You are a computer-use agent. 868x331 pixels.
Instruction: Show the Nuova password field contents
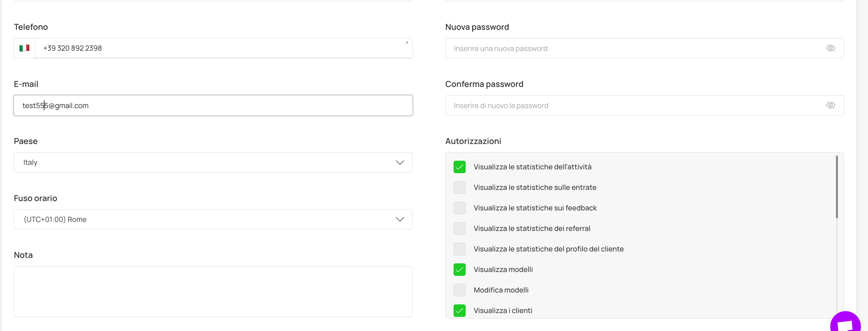[830, 48]
